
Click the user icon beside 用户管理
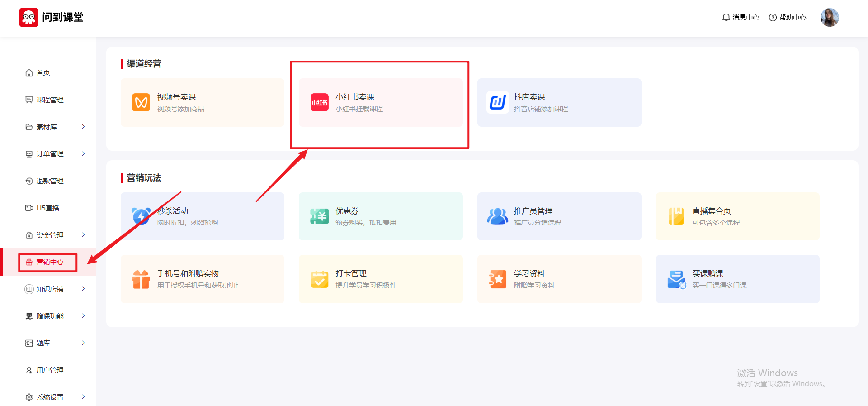[29, 370]
